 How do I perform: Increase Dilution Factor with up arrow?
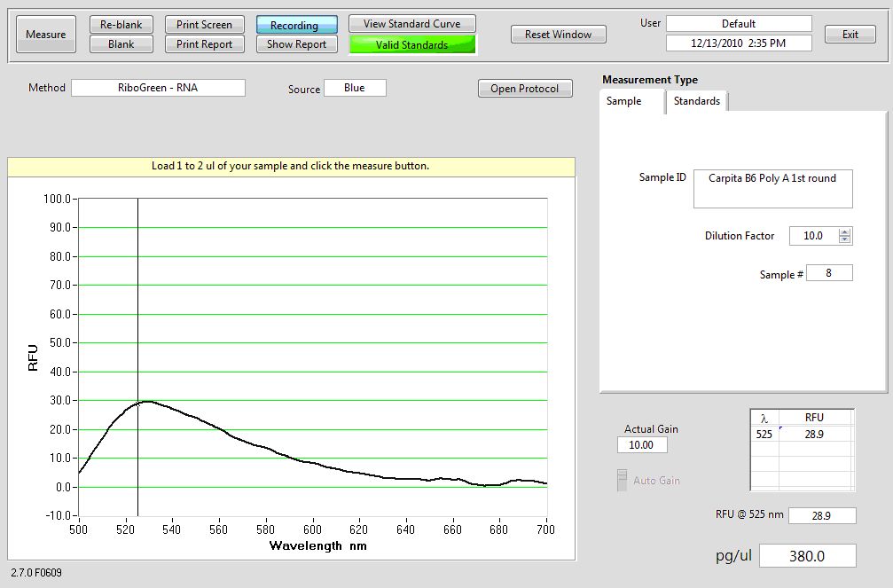click(845, 232)
